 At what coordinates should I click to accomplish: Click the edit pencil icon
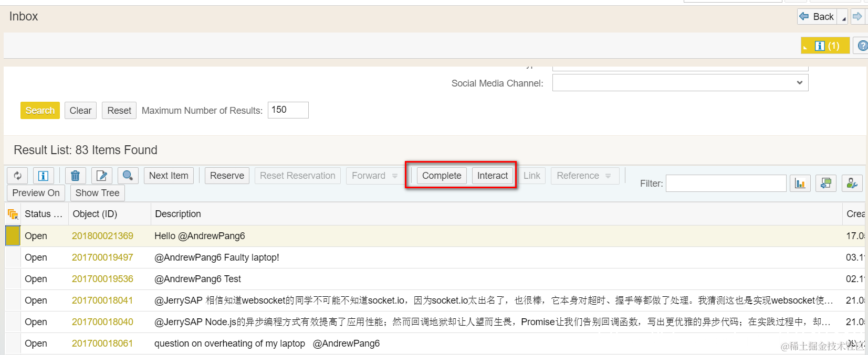tap(102, 176)
